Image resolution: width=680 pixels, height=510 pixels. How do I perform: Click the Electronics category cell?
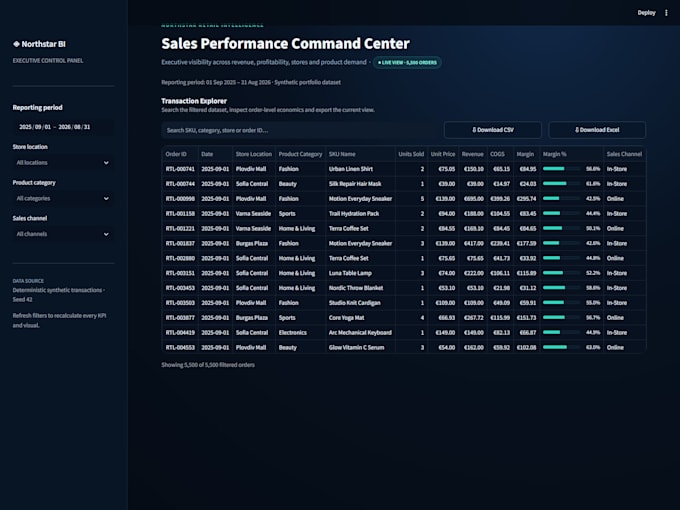point(300,333)
